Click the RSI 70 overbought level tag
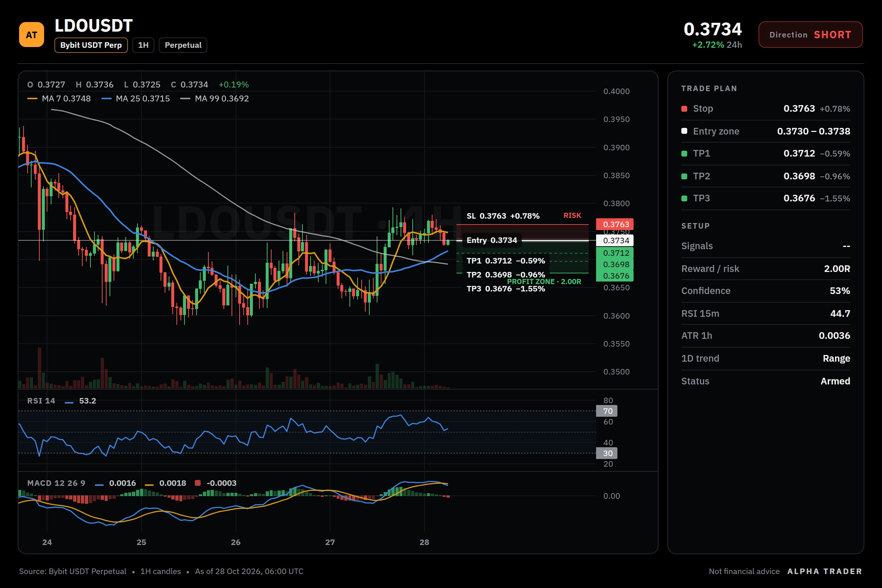This screenshot has height=588, width=882. [x=607, y=411]
